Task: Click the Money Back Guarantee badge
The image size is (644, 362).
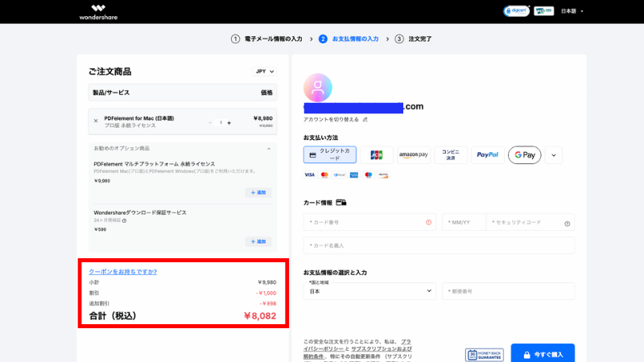Action: (x=485, y=355)
